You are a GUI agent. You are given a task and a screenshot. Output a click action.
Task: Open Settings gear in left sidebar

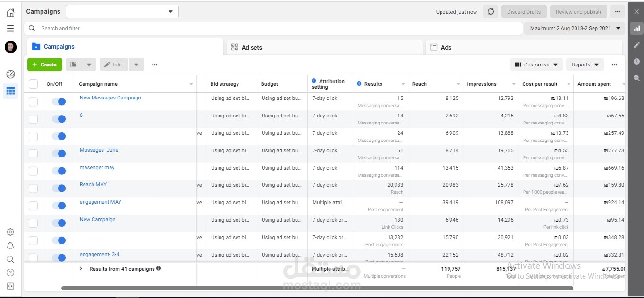coord(10,232)
